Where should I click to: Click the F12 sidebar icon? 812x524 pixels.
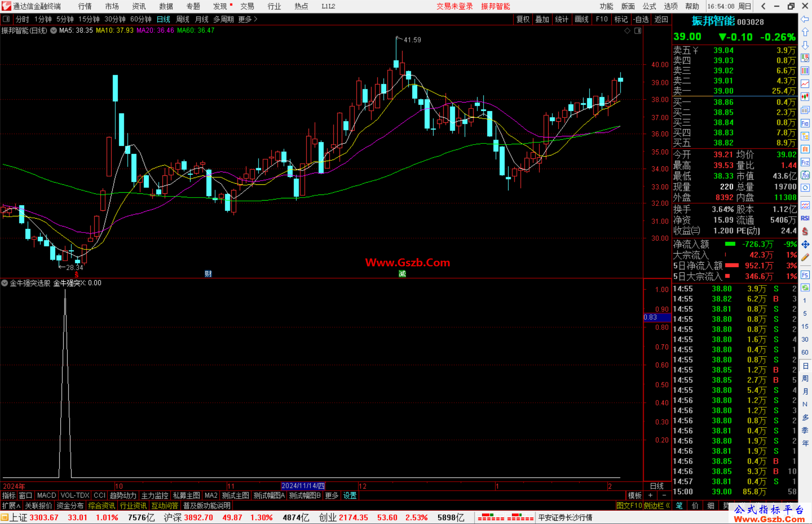(805, 162)
